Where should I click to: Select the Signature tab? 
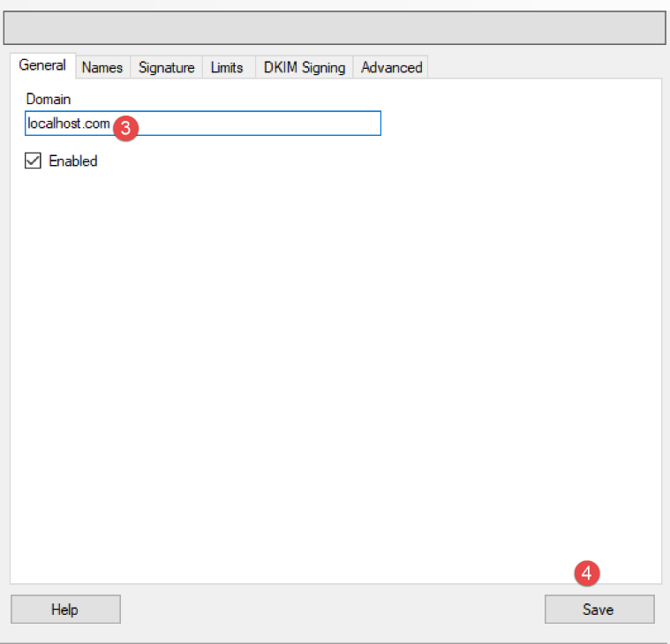point(166,67)
